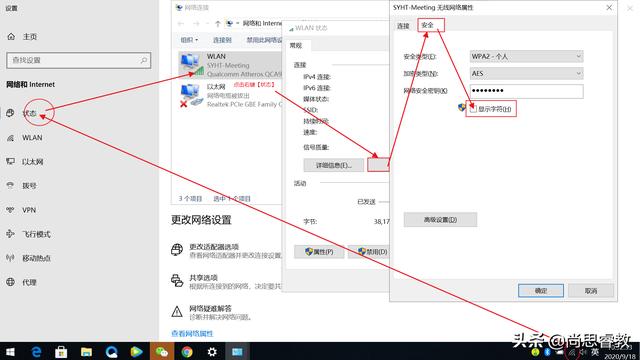
Task: Click Advanced settings (高级设置) button
Action: point(440,220)
